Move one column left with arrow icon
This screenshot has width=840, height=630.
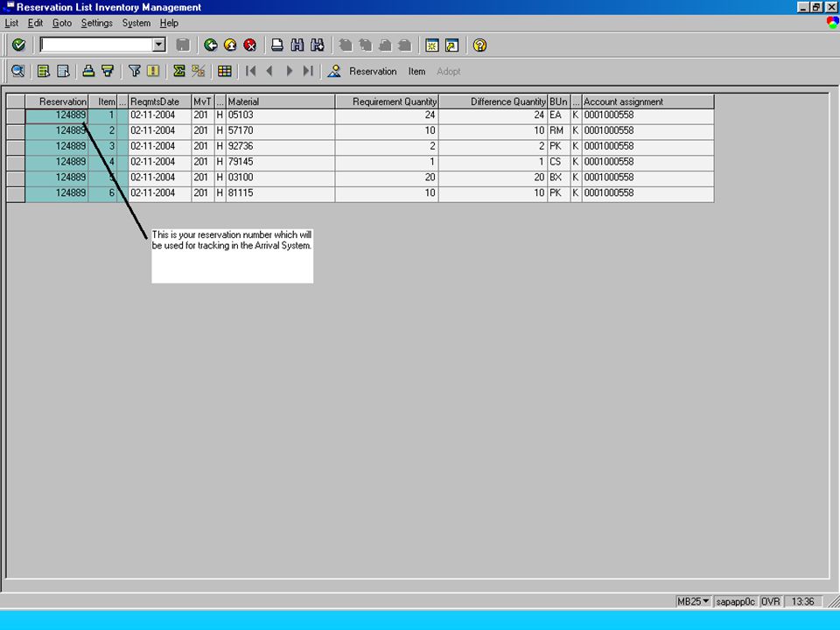point(269,71)
